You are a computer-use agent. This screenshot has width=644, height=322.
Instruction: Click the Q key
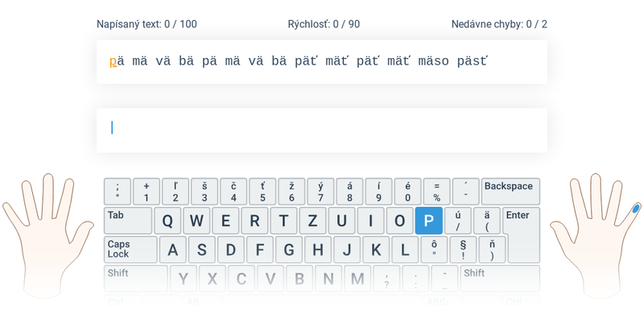(167, 221)
